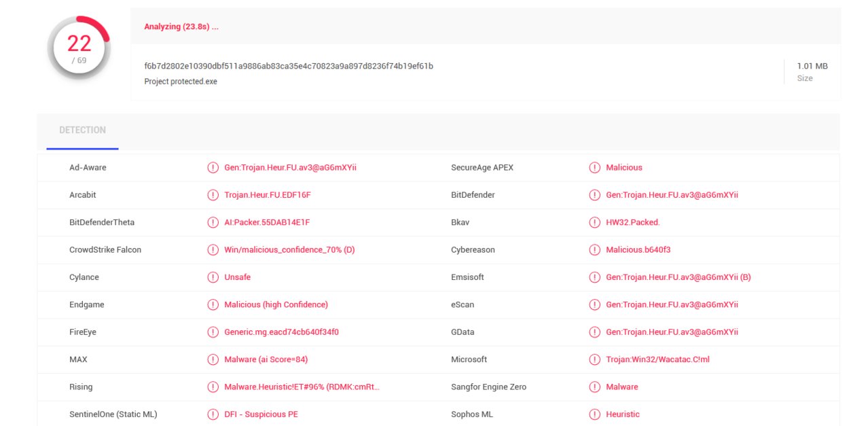Select the SentinelOne (Static ML) engine name
The height and width of the screenshot is (426, 868).
coord(113,414)
